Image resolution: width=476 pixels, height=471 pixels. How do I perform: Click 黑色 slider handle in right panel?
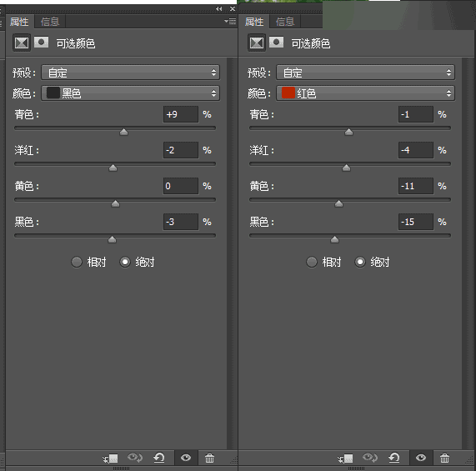tap(334, 239)
